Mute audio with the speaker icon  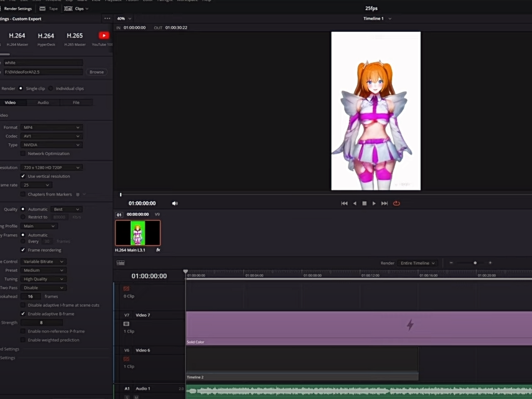(175, 203)
